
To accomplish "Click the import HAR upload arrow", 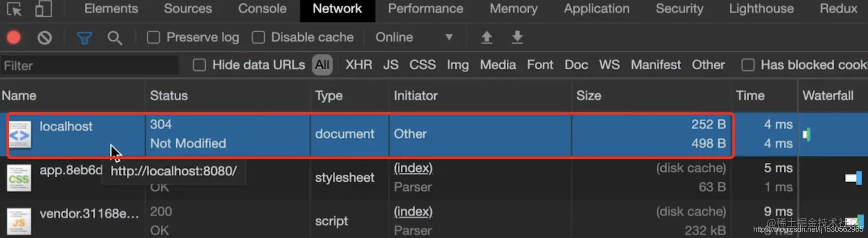I will pos(487,38).
